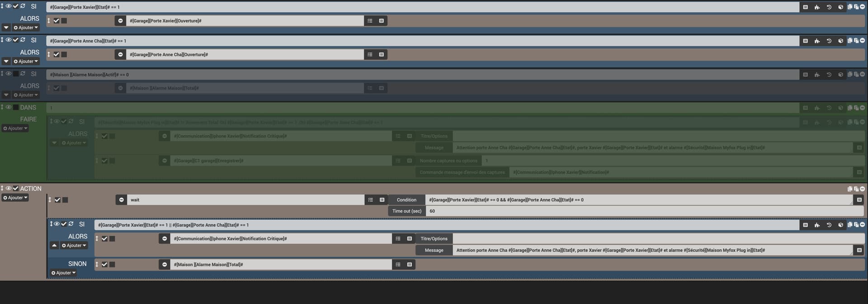Open Ajouter dropdown under ACTION
Screen dimensions: 868x304
(x=15, y=198)
